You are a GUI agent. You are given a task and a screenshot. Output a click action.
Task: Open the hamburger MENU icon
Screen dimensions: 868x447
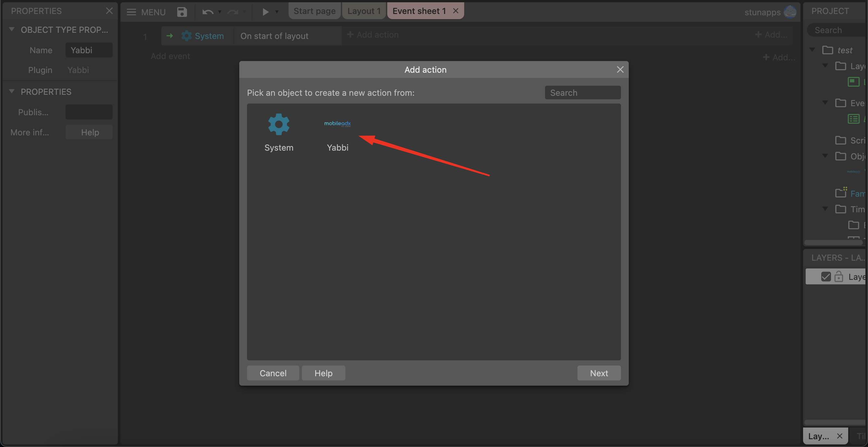click(x=131, y=12)
